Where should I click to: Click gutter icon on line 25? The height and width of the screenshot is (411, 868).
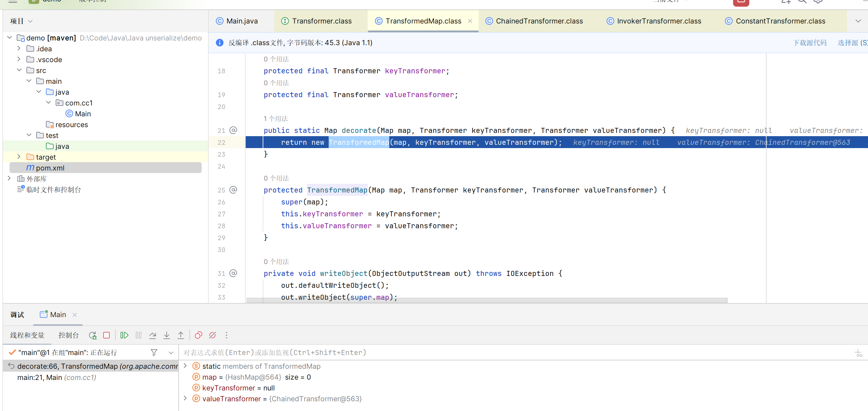click(x=233, y=190)
